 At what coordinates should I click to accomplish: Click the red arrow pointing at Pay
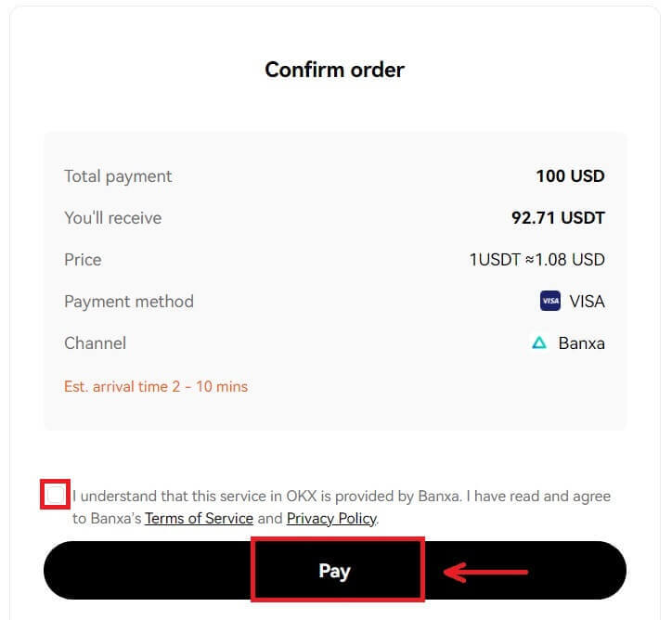pyautogui.click(x=485, y=571)
